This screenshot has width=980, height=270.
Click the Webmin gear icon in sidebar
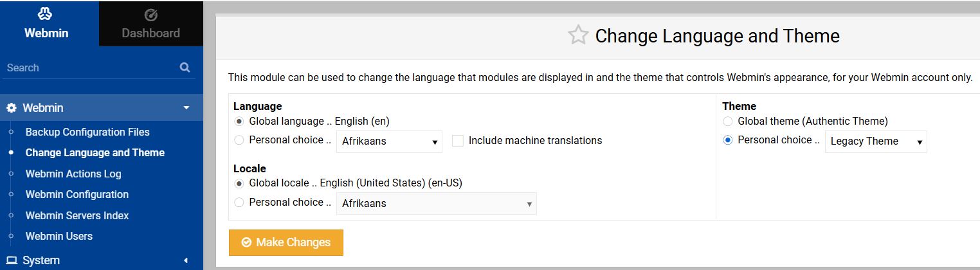click(12, 108)
